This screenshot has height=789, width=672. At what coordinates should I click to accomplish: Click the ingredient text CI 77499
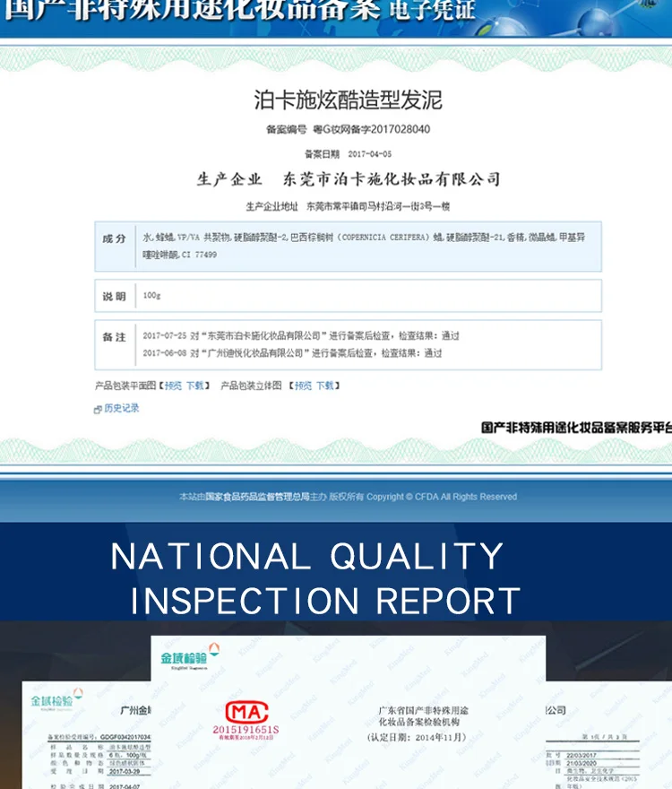(199, 255)
